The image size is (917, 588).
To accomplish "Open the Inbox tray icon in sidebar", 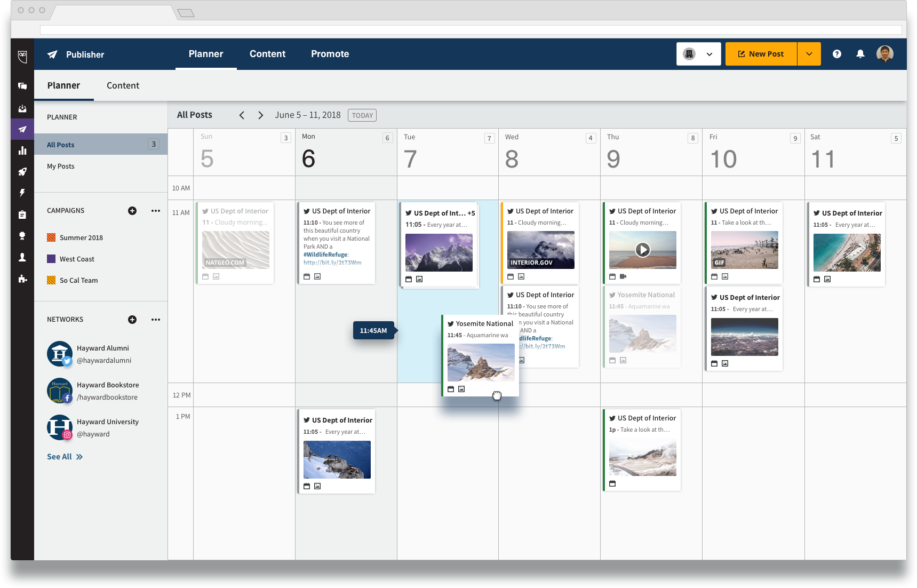I will tap(22, 108).
